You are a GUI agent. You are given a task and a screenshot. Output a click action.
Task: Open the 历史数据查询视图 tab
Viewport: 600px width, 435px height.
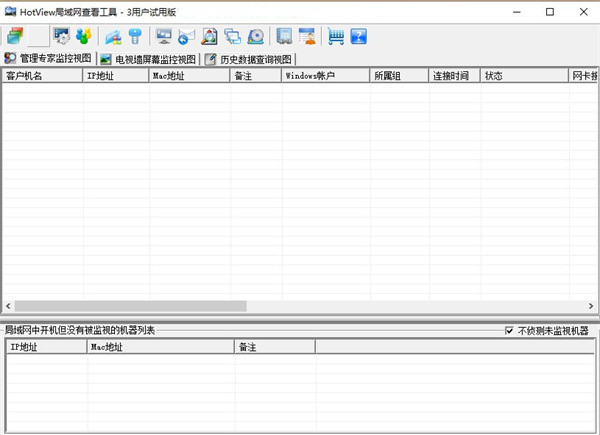coord(250,59)
